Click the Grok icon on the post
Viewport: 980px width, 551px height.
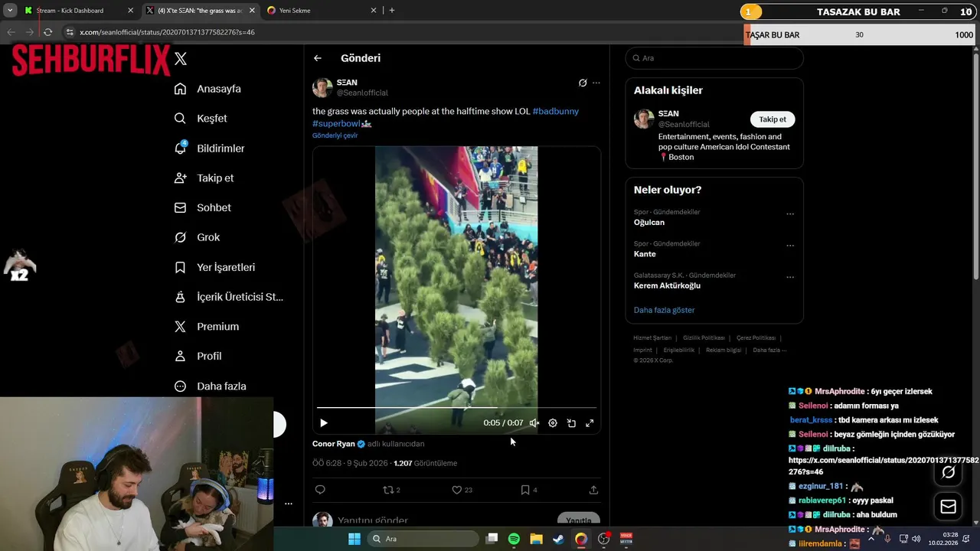[583, 83]
